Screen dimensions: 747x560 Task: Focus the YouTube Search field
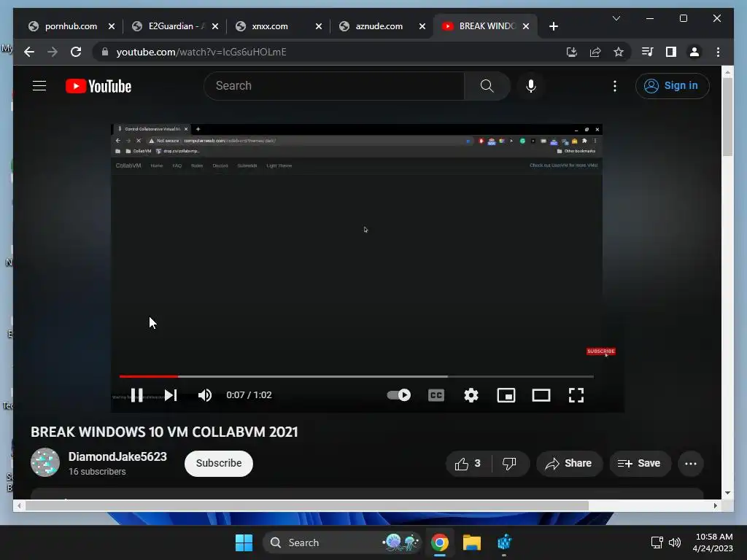(334, 86)
